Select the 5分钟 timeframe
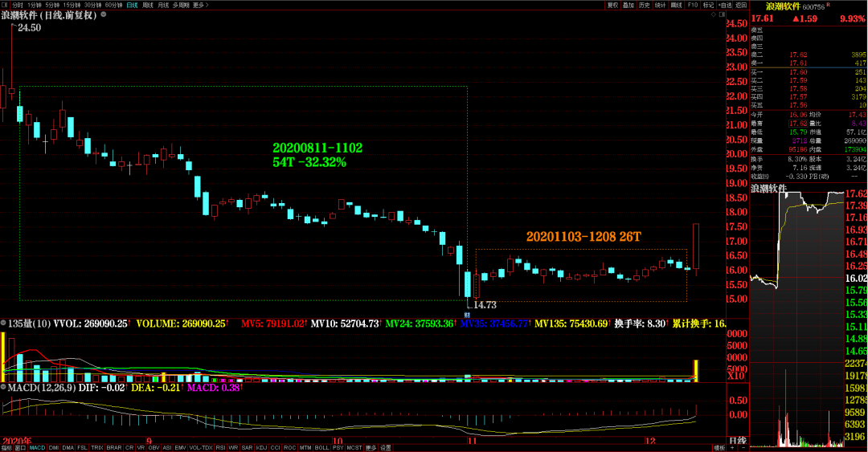This screenshot has height=452, width=868. tap(52, 5)
